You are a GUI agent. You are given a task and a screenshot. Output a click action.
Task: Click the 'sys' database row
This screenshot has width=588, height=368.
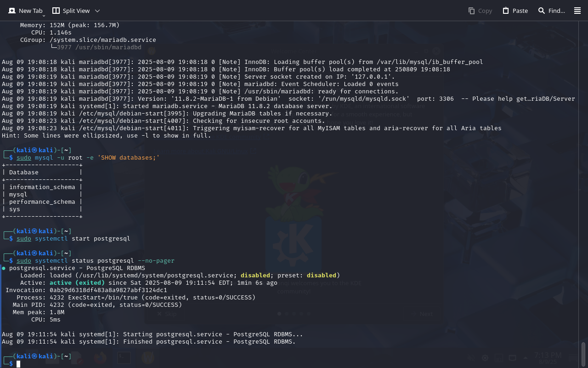pos(42,209)
